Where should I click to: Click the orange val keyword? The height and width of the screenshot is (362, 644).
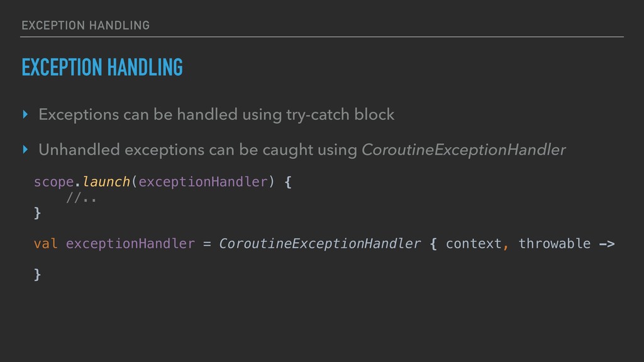coord(45,244)
